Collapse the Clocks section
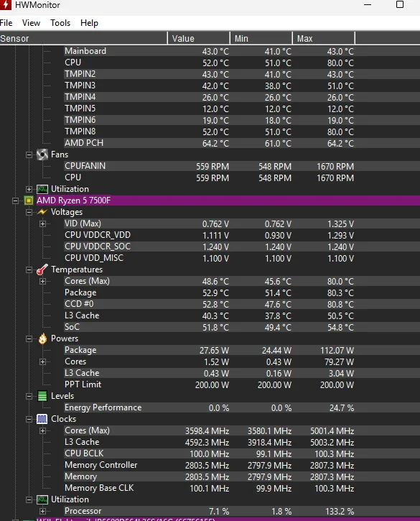The width and height of the screenshot is (420, 521). pos(29,420)
